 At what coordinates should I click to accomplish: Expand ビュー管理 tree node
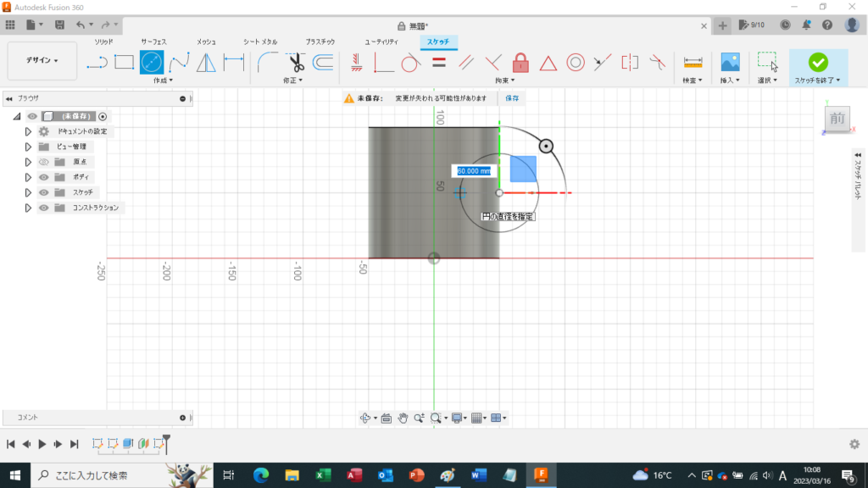28,147
